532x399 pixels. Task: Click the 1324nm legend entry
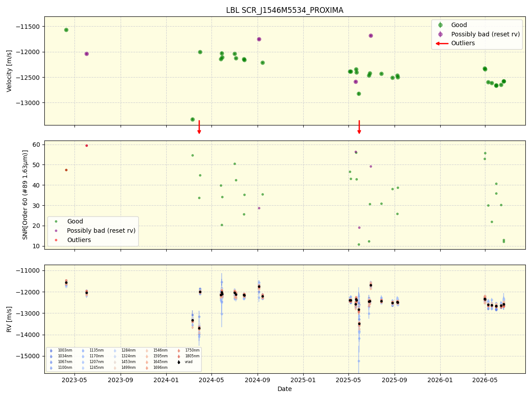pos(129,356)
